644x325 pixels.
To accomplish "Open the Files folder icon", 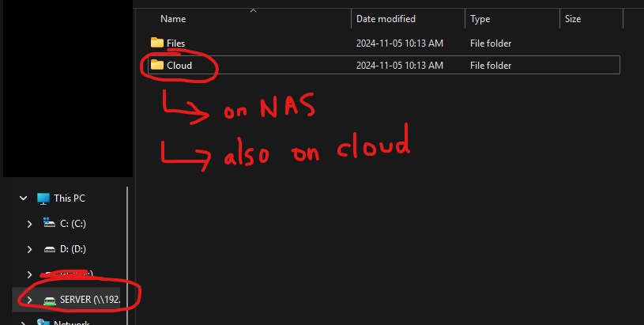I will [x=157, y=43].
